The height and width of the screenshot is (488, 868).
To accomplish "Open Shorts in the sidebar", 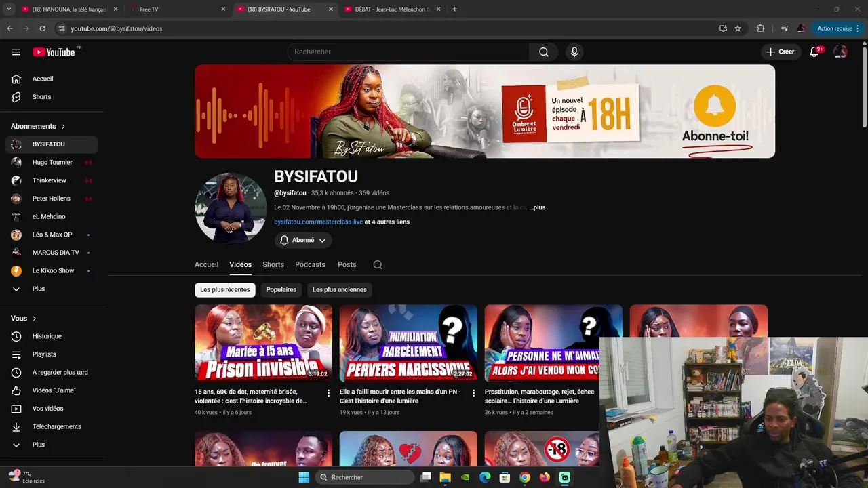I will [52, 97].
